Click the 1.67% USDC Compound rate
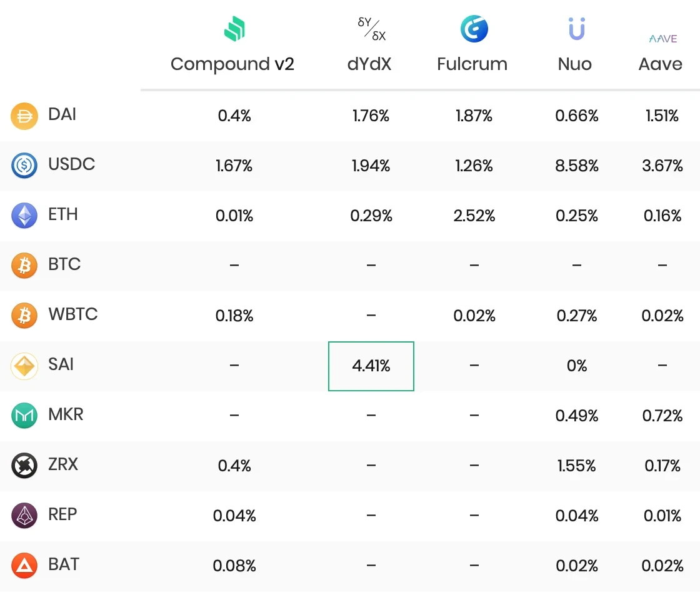 pyautogui.click(x=234, y=166)
